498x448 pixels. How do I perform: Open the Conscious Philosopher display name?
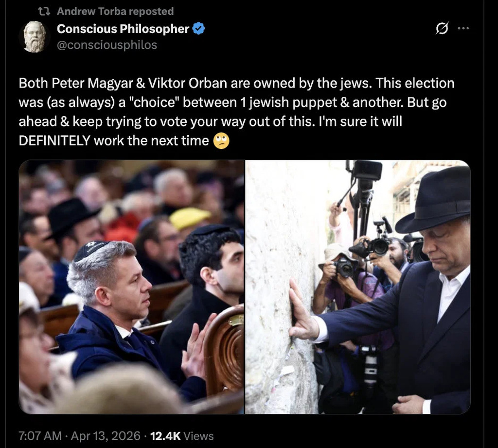[x=123, y=29]
